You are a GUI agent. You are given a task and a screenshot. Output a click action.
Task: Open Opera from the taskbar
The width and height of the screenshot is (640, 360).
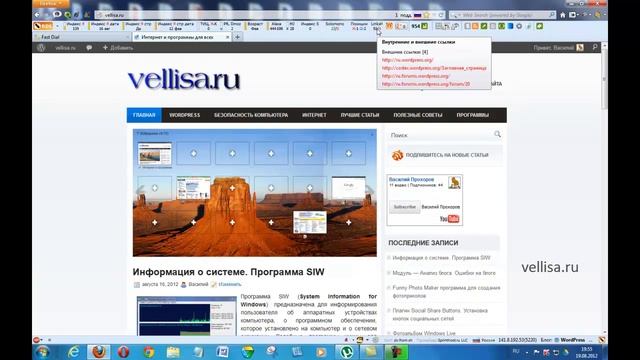[x=123, y=352]
